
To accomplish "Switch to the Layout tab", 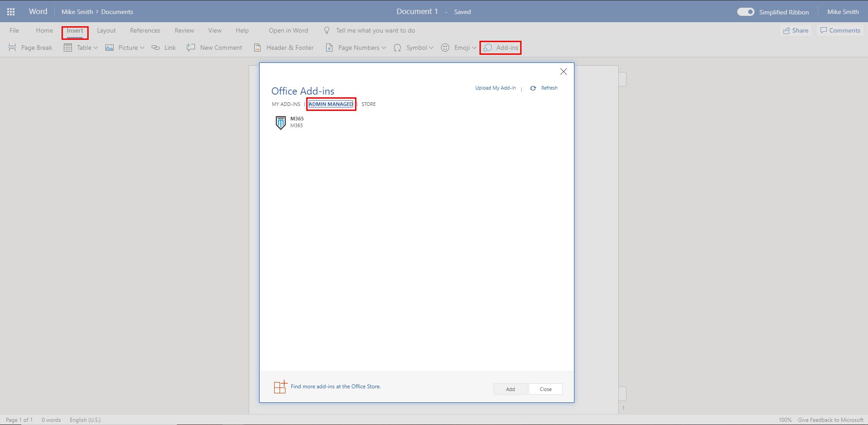I will (x=106, y=30).
